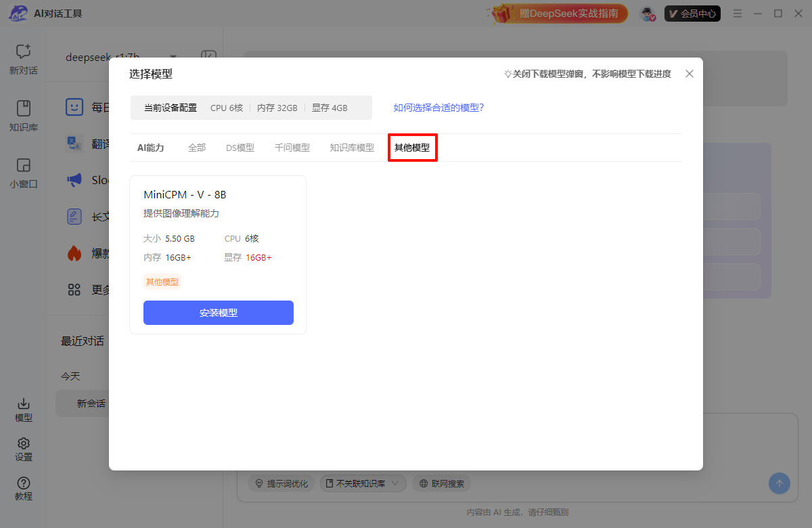This screenshot has height=528, width=812.
Task: Expand the deepseek model dropdown arrow
Action: (x=173, y=57)
